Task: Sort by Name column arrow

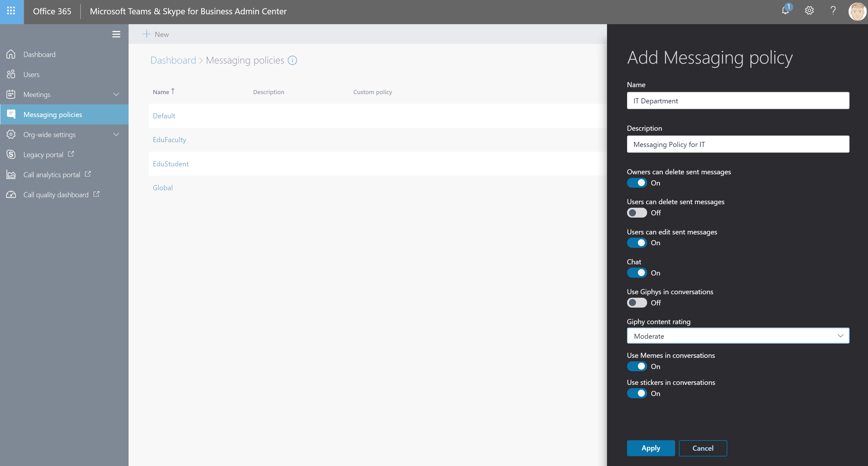Action: 173,91
